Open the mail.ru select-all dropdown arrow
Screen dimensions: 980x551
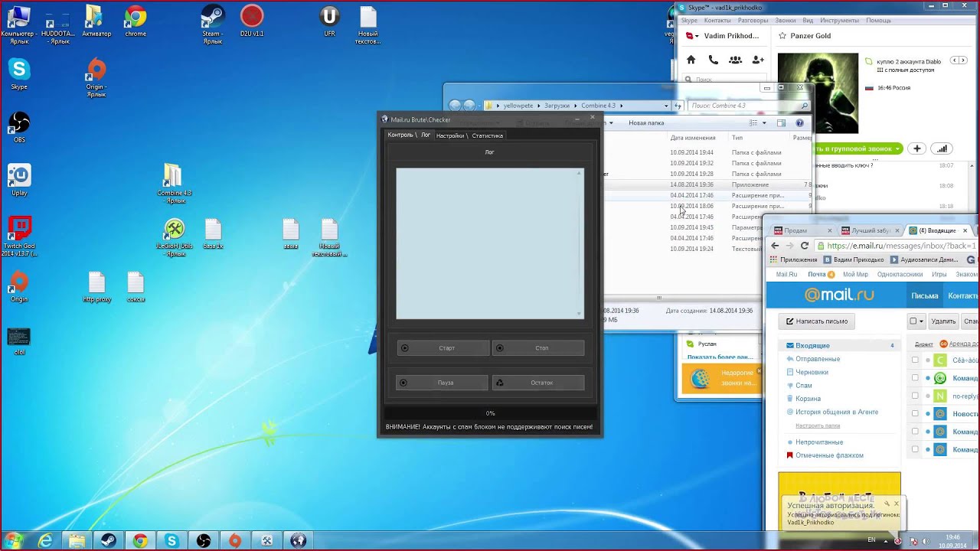pyautogui.click(x=921, y=321)
